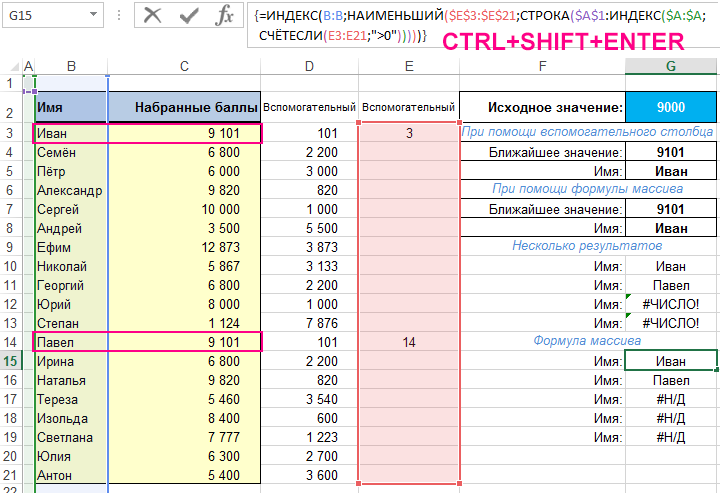This screenshot has height=493, width=720.
Task: Click the header cell Набранные баллы
Action: tap(184, 107)
